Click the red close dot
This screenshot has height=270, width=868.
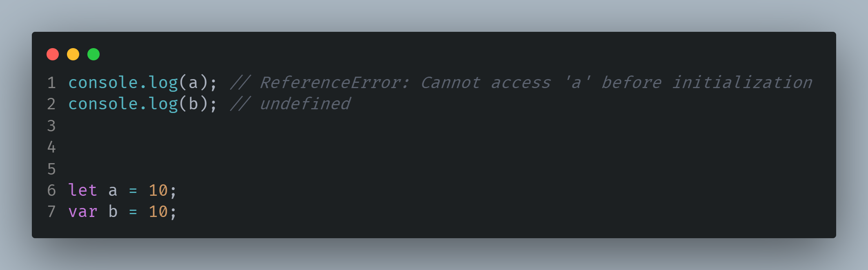pyautogui.click(x=53, y=54)
